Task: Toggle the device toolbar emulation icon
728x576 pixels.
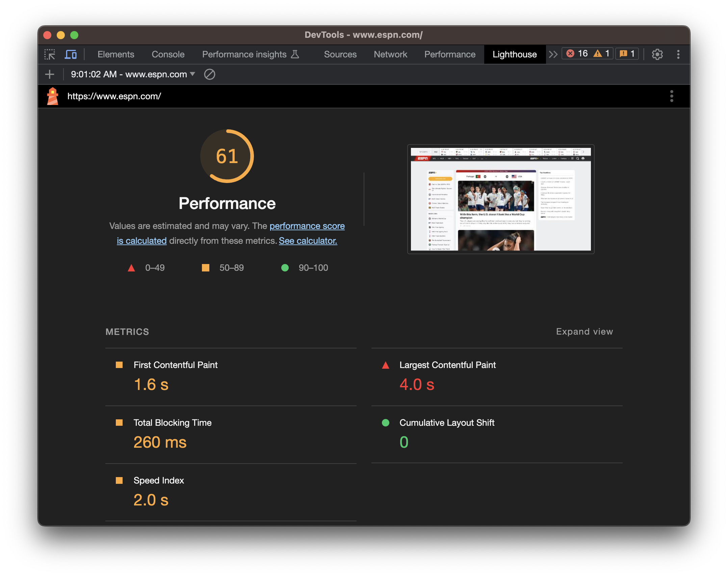Action: tap(71, 54)
